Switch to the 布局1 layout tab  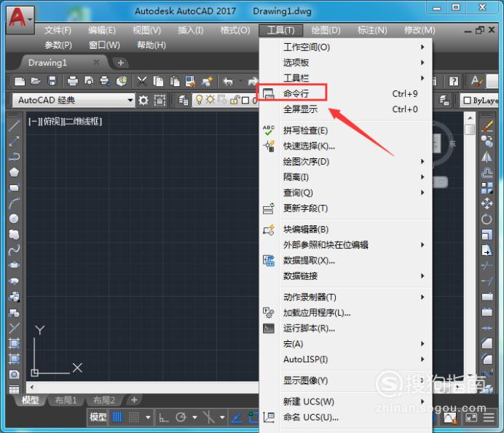[66, 400]
